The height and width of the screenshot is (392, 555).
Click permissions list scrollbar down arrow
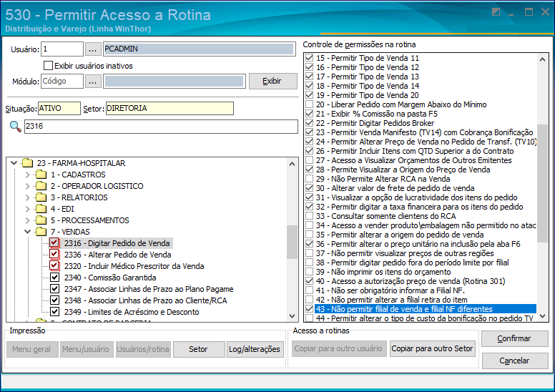click(542, 316)
